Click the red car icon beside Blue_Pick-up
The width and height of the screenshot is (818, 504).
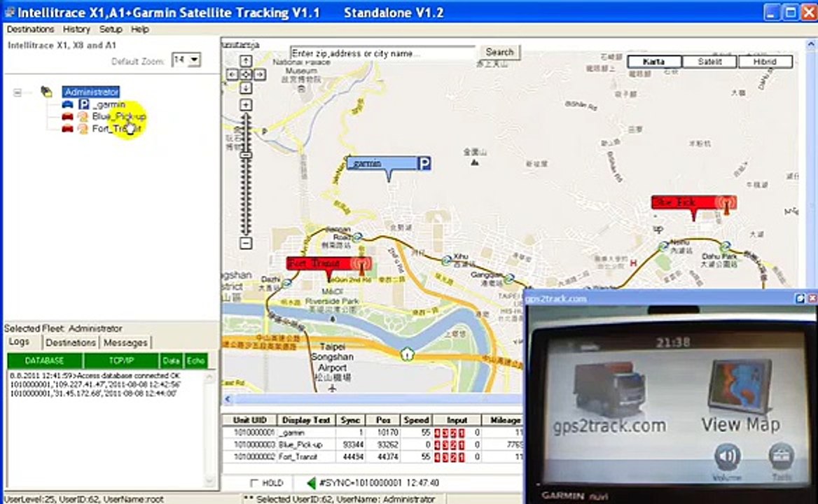[x=67, y=116]
